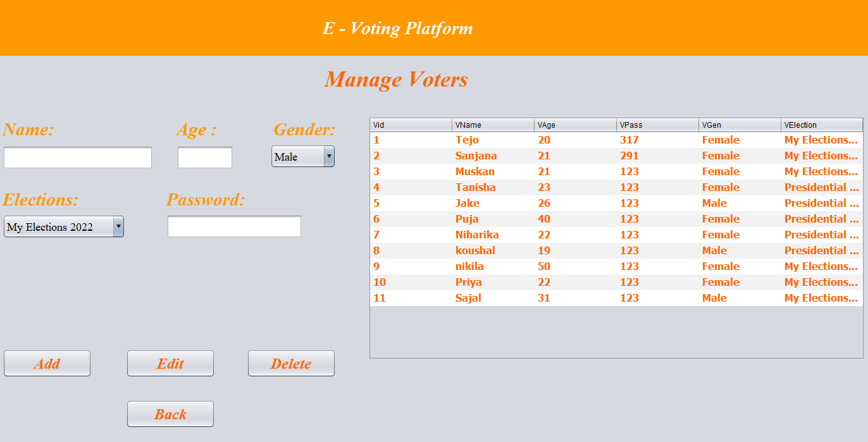
Task: Click the VAge column header
Action: point(575,125)
